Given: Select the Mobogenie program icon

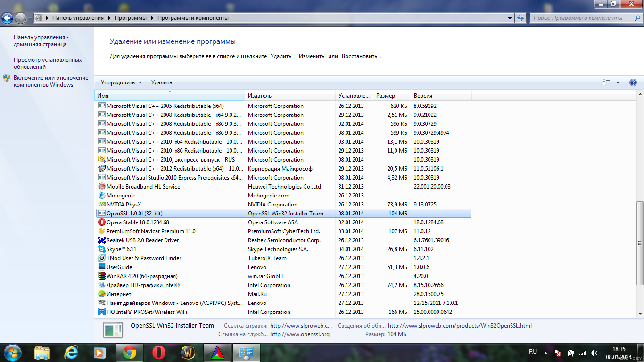Looking at the screenshot, I should (x=101, y=195).
